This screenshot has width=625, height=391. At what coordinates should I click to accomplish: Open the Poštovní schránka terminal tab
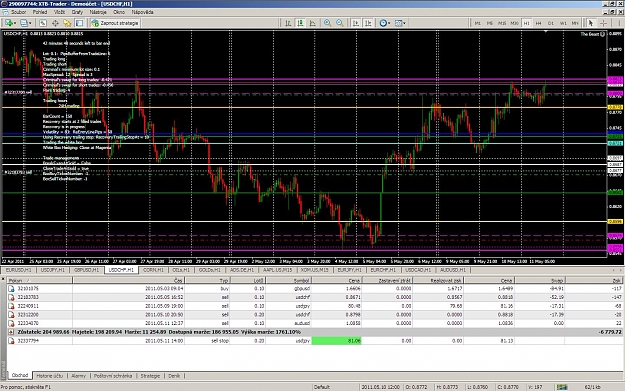click(x=113, y=376)
